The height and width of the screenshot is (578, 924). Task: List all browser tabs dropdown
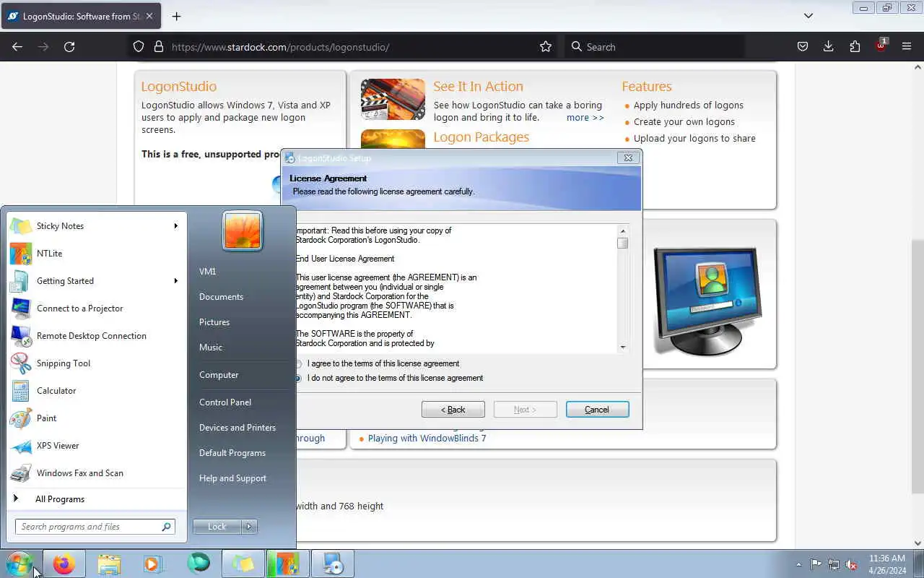point(808,16)
